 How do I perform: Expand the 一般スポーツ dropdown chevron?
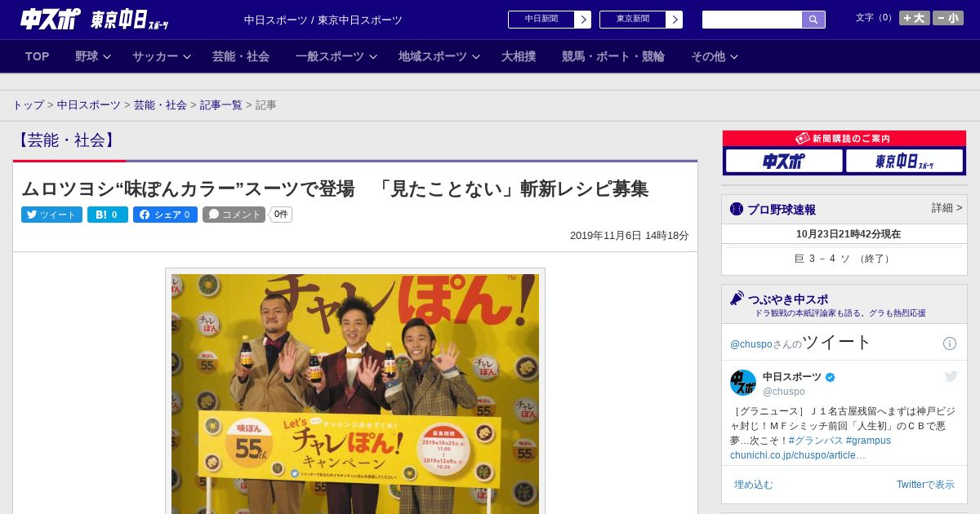coord(373,56)
